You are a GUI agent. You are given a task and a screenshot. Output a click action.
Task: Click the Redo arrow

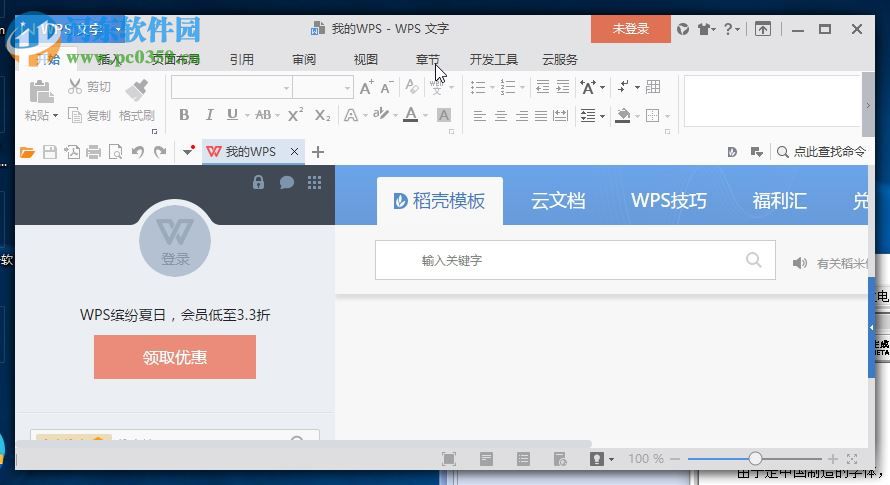click(160, 152)
